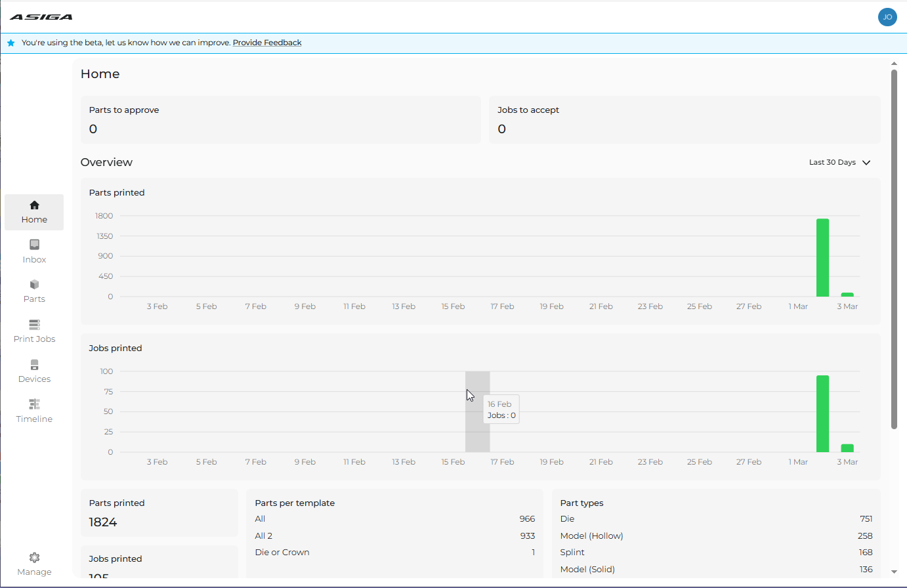907x588 pixels.
Task: Click the 258 count value
Action: [865, 536]
